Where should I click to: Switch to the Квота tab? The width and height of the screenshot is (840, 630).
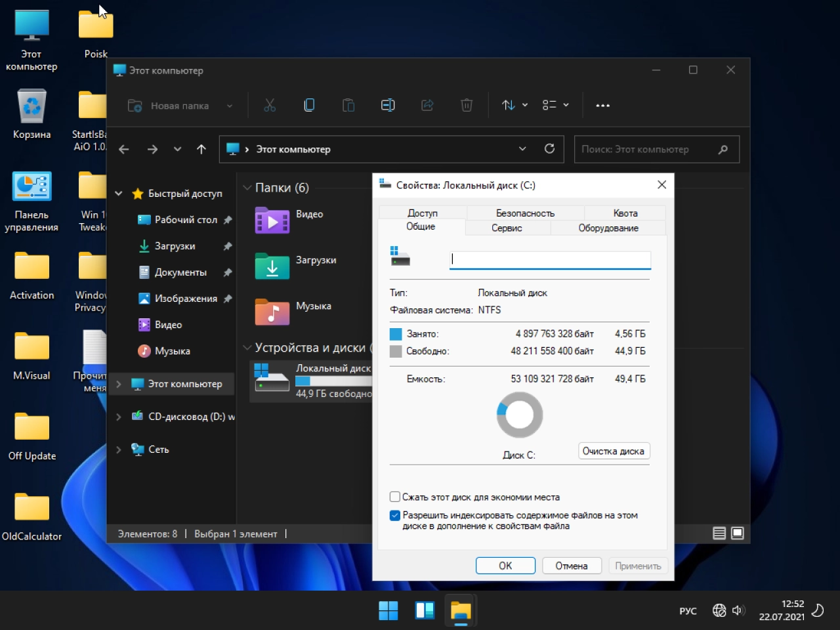(x=625, y=213)
